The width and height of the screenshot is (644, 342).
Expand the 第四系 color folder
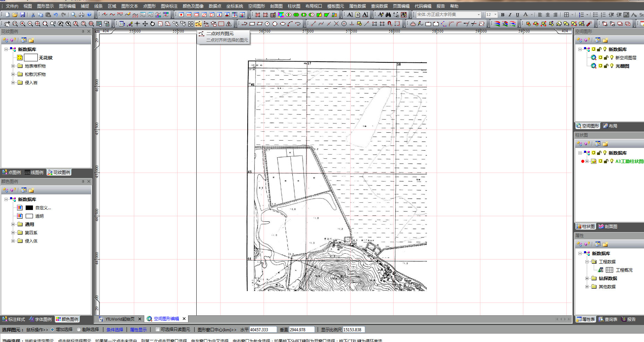click(13, 233)
